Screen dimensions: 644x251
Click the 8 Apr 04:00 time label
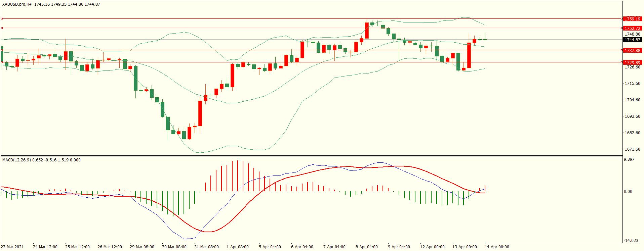[366, 247]
